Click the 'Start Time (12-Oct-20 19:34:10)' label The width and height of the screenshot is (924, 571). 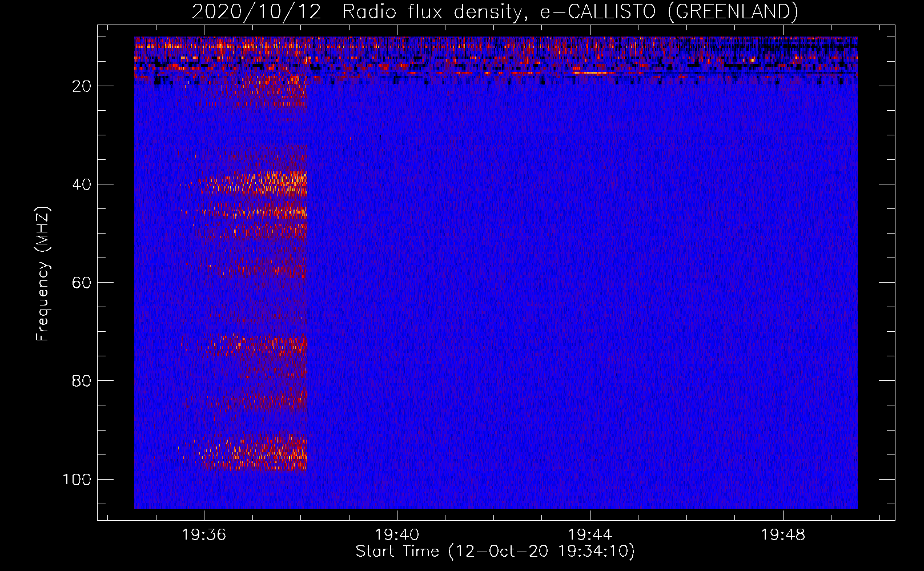(x=495, y=552)
